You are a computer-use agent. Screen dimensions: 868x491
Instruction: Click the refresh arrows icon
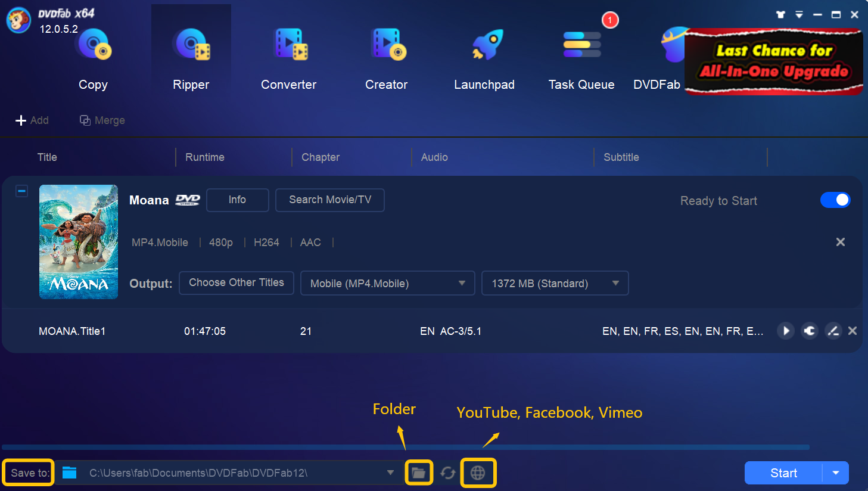[x=448, y=473]
